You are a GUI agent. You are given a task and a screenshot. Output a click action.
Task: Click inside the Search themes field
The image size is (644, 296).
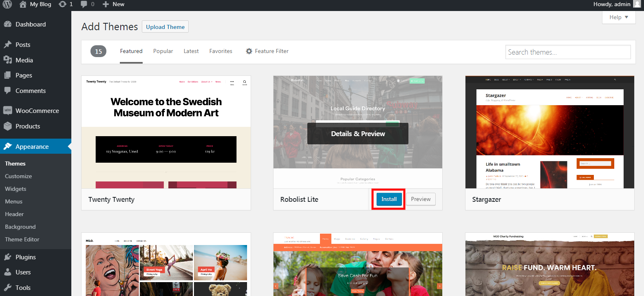point(568,52)
